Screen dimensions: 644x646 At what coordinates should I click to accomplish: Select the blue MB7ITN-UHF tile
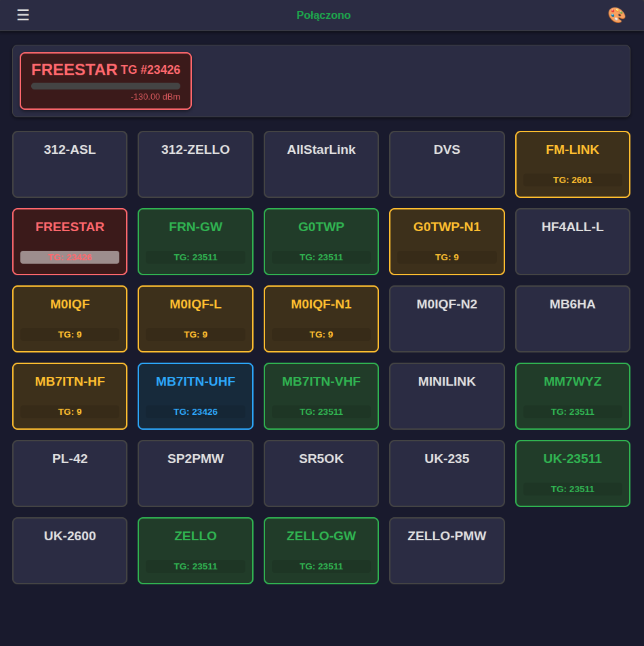click(195, 396)
